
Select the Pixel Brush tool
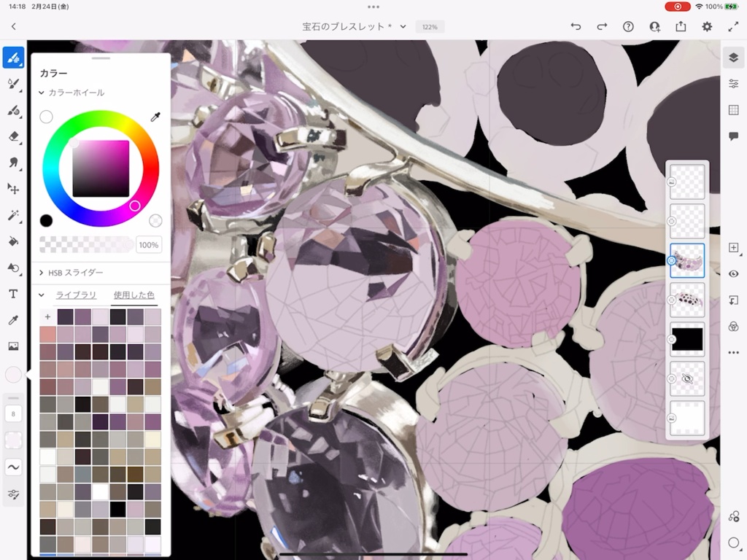click(x=13, y=58)
